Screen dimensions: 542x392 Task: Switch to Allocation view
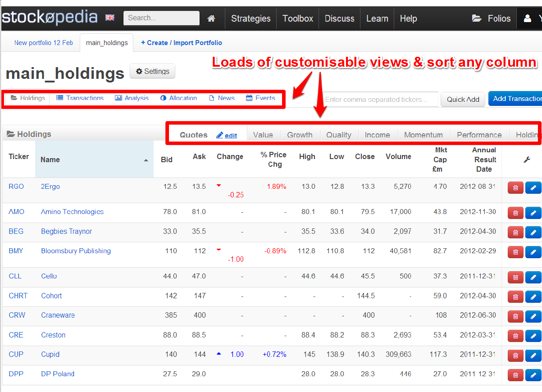(178, 98)
